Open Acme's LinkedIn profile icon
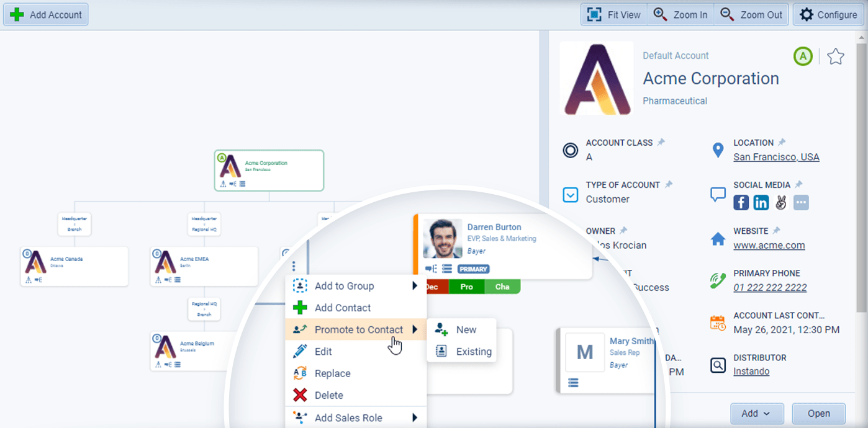This screenshot has height=428, width=868. pos(761,202)
